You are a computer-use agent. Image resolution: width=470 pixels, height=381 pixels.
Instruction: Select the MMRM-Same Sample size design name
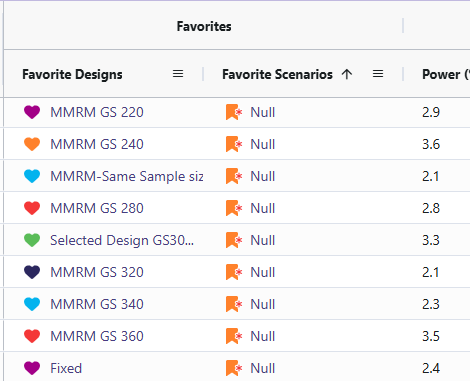pyautogui.click(x=127, y=176)
